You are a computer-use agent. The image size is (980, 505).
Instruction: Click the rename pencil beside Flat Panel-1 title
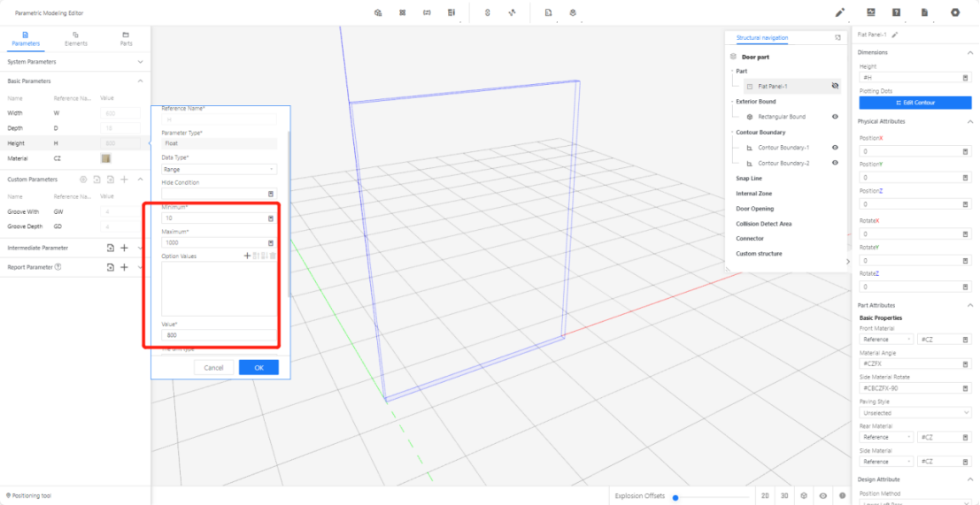(895, 34)
